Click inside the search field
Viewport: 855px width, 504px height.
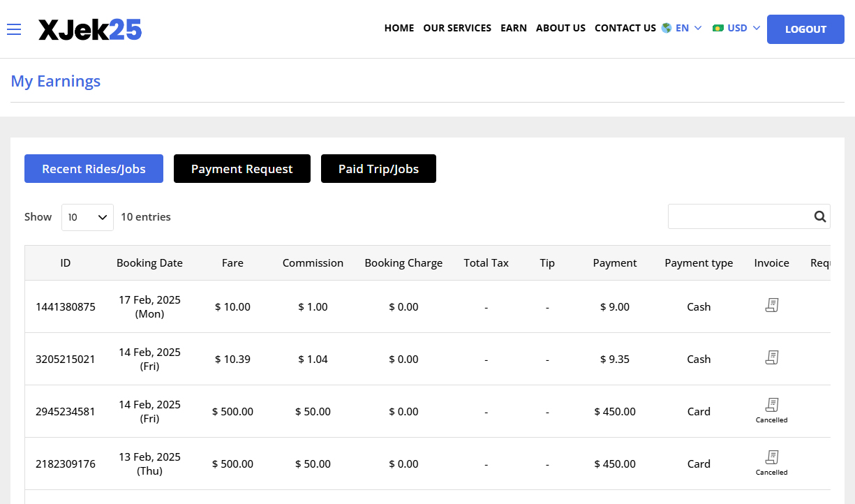coord(736,216)
